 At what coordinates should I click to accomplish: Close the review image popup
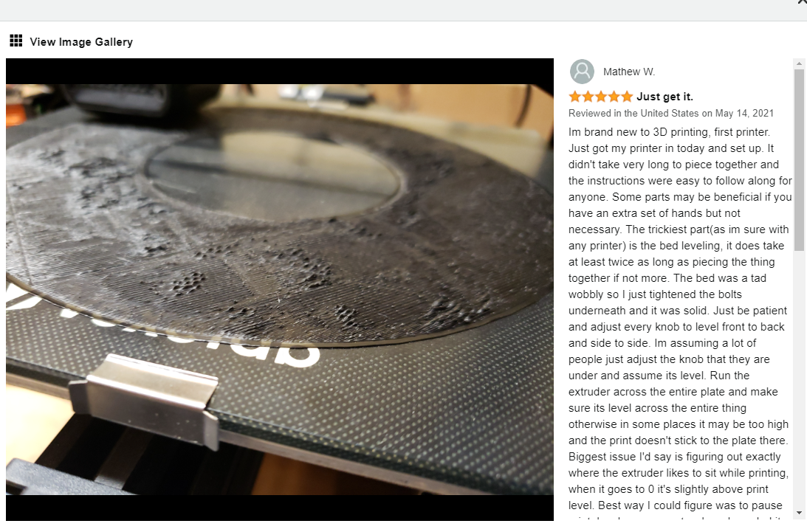point(801,2)
